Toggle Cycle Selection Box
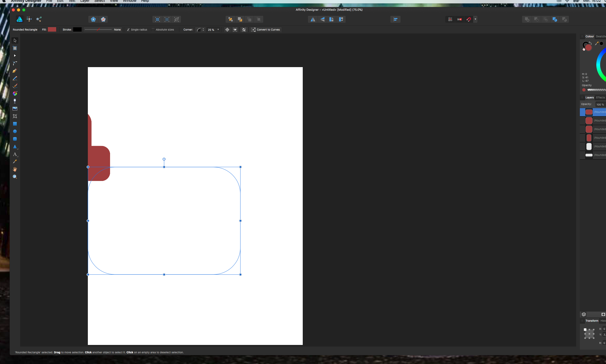The height and width of the screenshot is (364, 606). (x=244, y=30)
